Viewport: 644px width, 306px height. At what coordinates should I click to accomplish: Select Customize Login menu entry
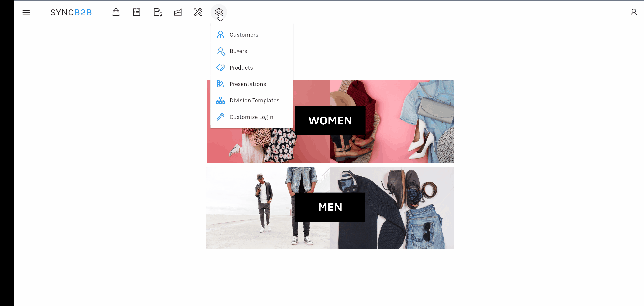click(252, 117)
